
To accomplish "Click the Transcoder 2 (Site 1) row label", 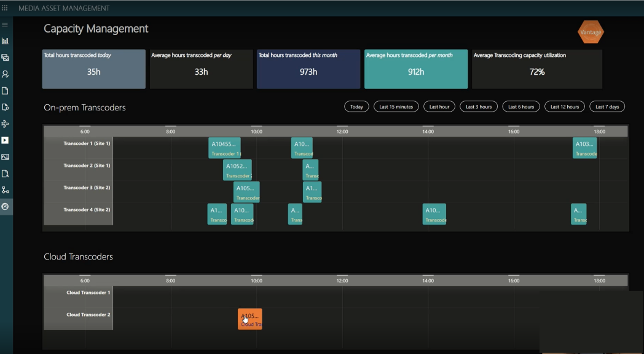I will 87,166.
